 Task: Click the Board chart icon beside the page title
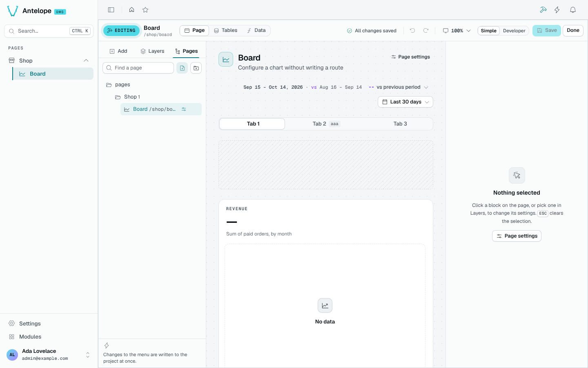point(226,59)
